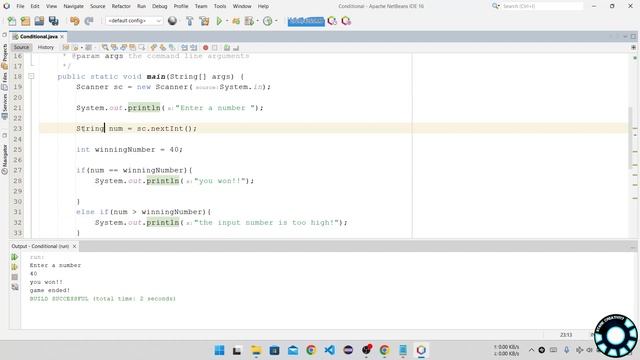Click the Toggle Rectangular Selection icon
Screen dimensions: 640x360
pos(142,48)
